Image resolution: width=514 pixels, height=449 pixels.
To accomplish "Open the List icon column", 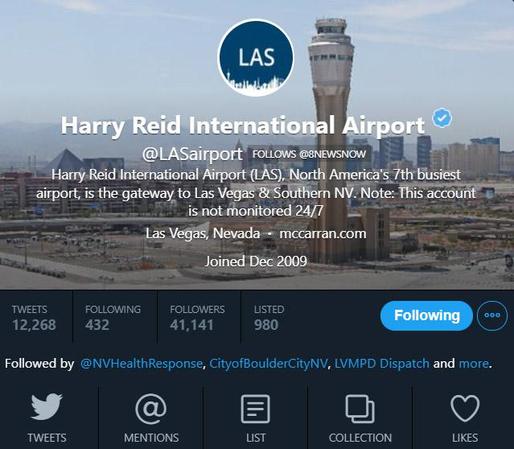I will pyautogui.click(x=255, y=418).
